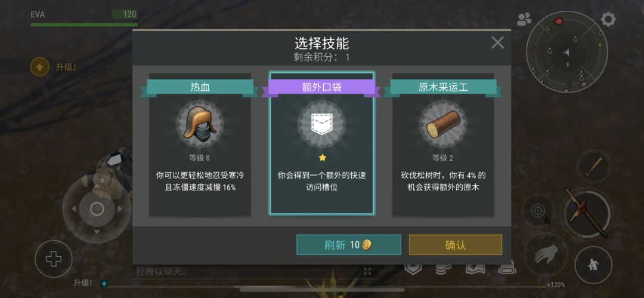Open the settings gear icon
The width and height of the screenshot is (644, 298).
click(x=608, y=19)
